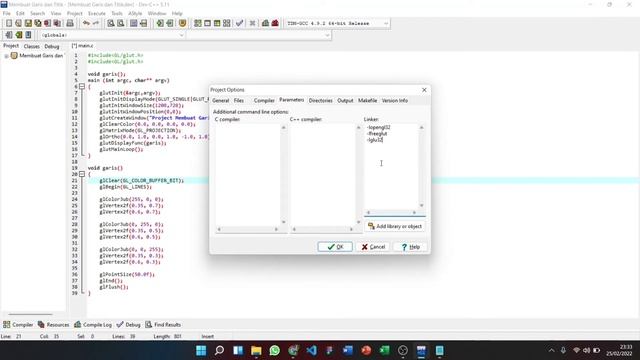The height and width of the screenshot is (360, 640).
Task: Click the Close All toolbar icon
Action: point(58,23)
